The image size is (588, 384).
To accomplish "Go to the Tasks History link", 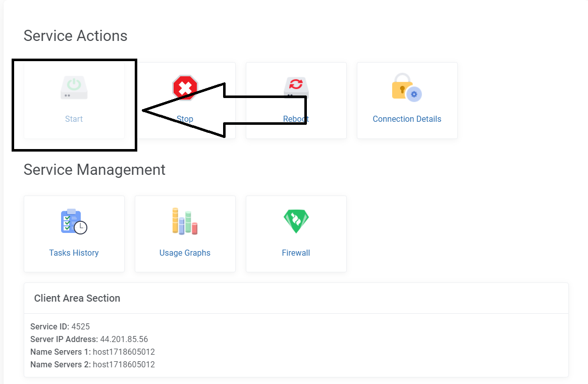I will pyautogui.click(x=74, y=253).
